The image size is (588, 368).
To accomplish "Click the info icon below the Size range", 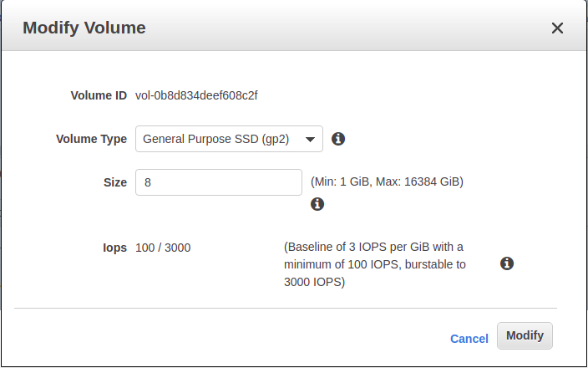I will point(317,204).
